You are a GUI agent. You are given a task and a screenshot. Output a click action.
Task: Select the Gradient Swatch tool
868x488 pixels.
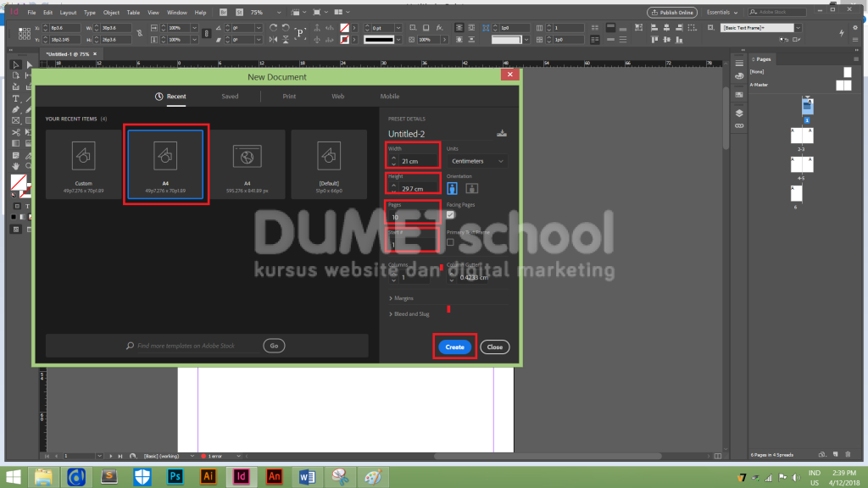[x=16, y=143]
